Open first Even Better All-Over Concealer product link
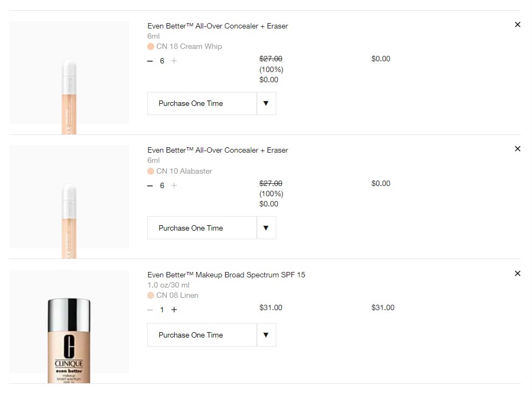Image resolution: width=532 pixels, height=394 pixels. [x=218, y=26]
